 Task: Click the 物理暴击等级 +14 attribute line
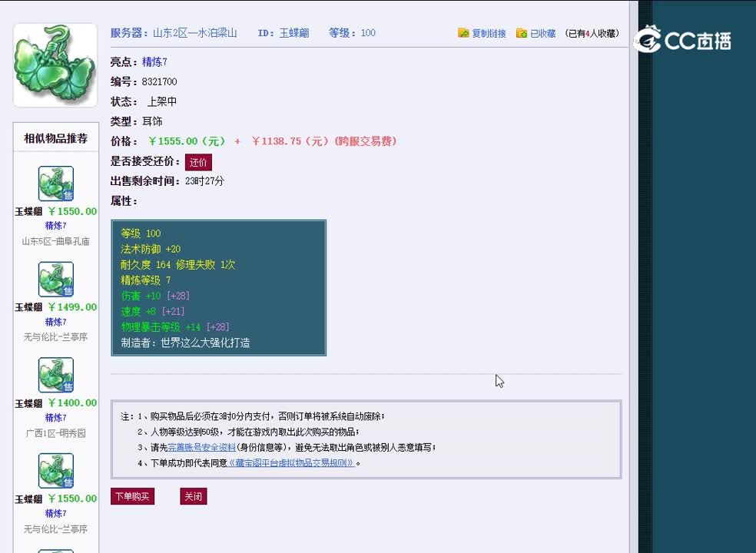(x=175, y=327)
